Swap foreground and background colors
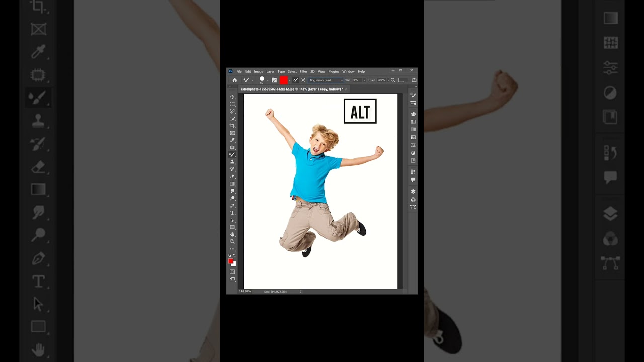Image resolution: width=644 pixels, height=362 pixels. [235, 255]
